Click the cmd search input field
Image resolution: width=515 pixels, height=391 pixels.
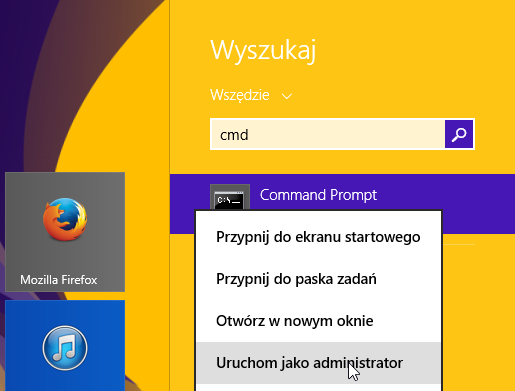click(x=328, y=134)
